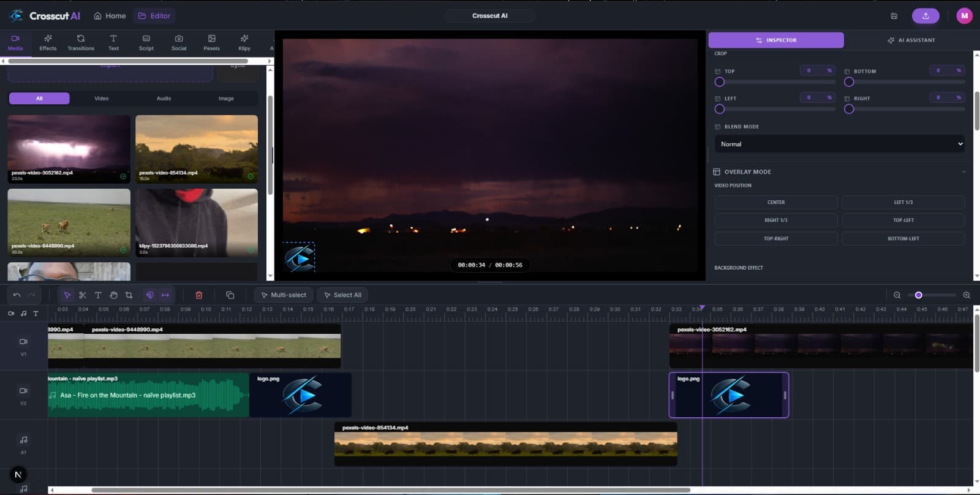
Task: Open the user profile avatar M
Action: [x=965, y=16]
